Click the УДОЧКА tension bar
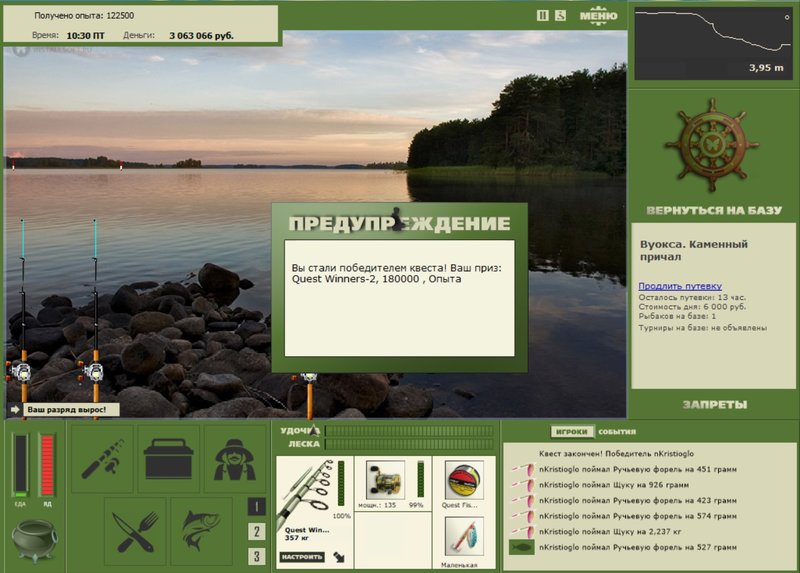 point(409,431)
